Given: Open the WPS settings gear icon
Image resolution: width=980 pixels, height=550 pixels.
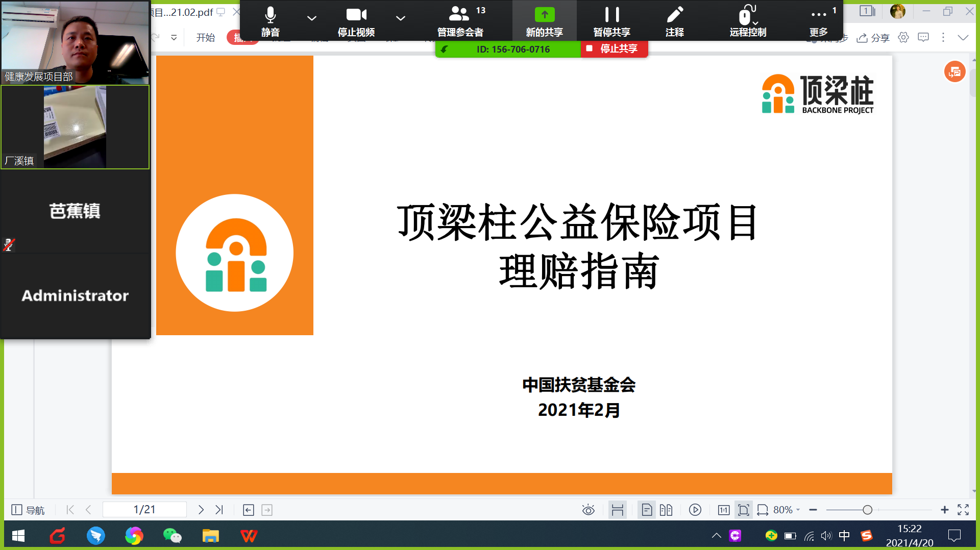Looking at the screenshot, I should coord(903,37).
